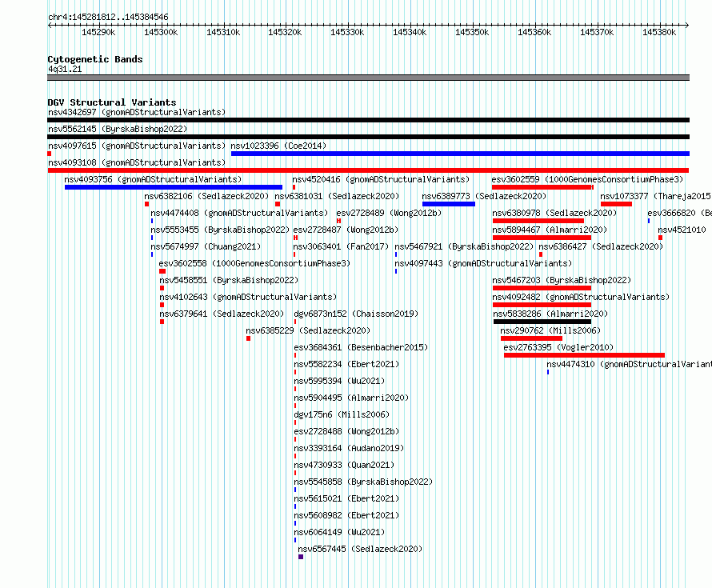Click the nsv4520416 variant label
The height and width of the screenshot is (588, 712).
click(x=381, y=179)
